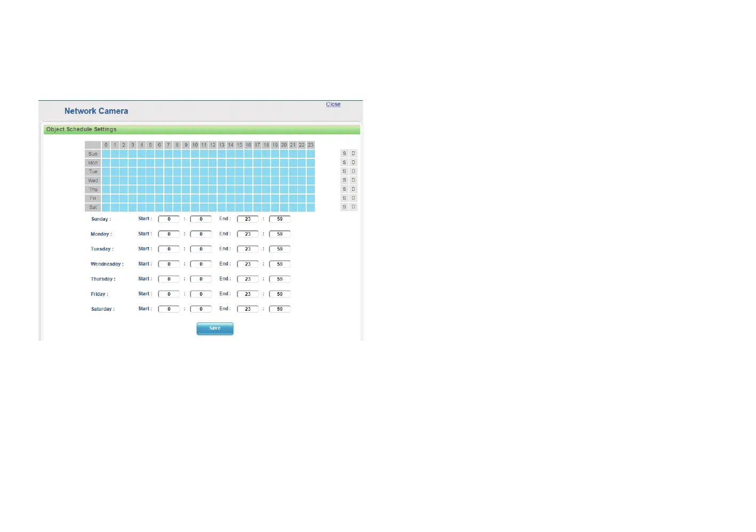The height and width of the screenshot is (532, 756).
Task: Focus the Wendnesday start hour field
Action: [169, 264]
